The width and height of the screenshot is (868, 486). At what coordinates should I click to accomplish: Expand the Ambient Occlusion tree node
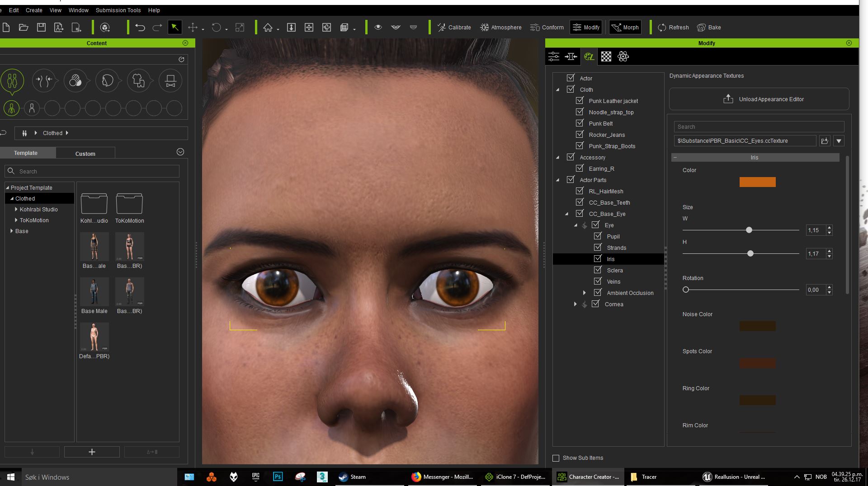tap(585, 293)
